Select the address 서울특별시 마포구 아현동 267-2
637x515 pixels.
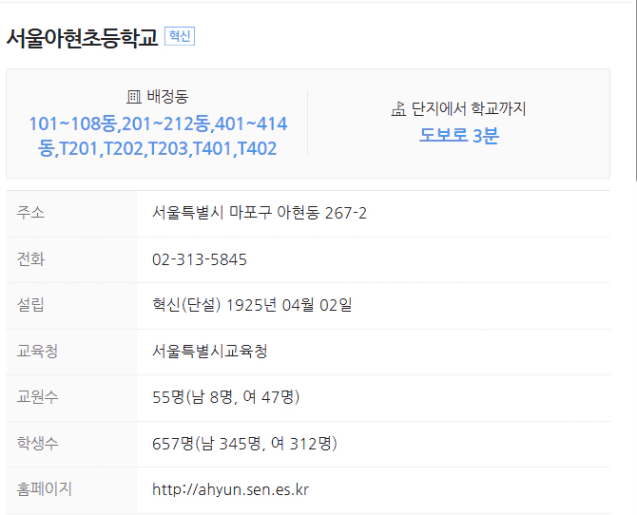tap(259, 213)
